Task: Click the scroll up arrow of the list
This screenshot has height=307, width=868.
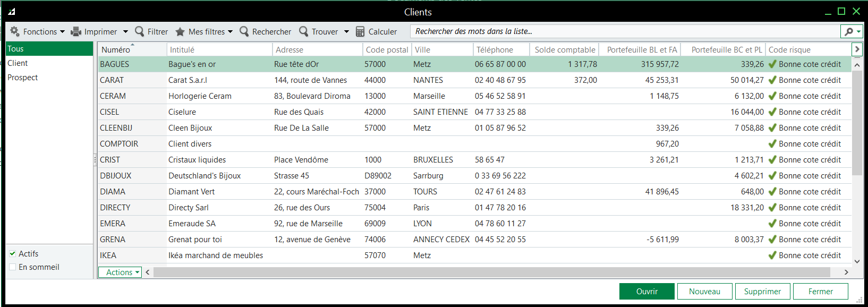Action: tap(857, 65)
